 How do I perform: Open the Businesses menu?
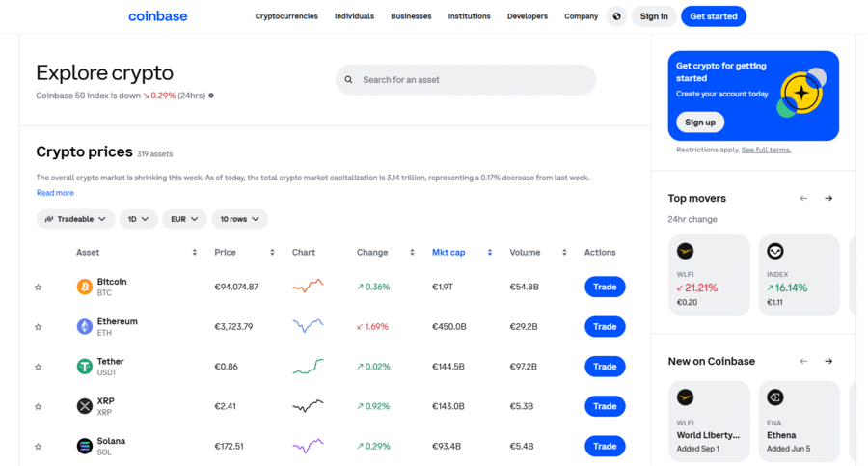[x=411, y=16]
